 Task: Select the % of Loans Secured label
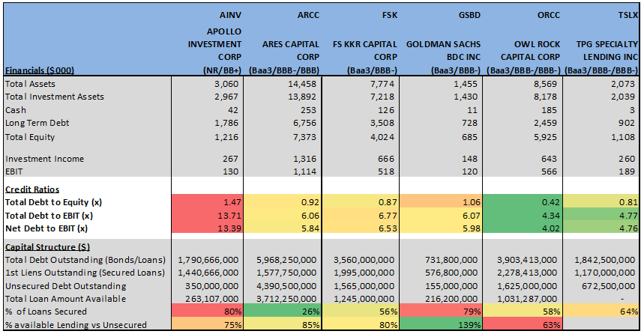46,312
